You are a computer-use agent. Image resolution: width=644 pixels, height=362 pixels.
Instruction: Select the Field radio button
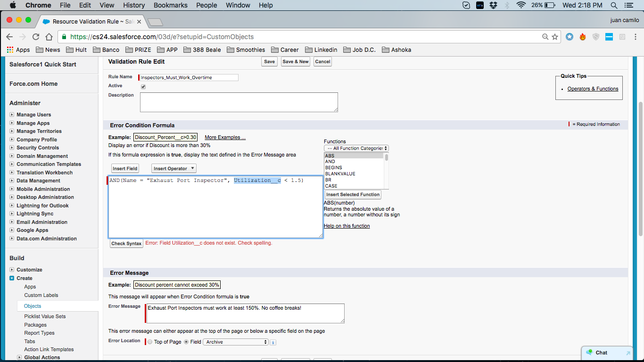pyautogui.click(x=186, y=342)
